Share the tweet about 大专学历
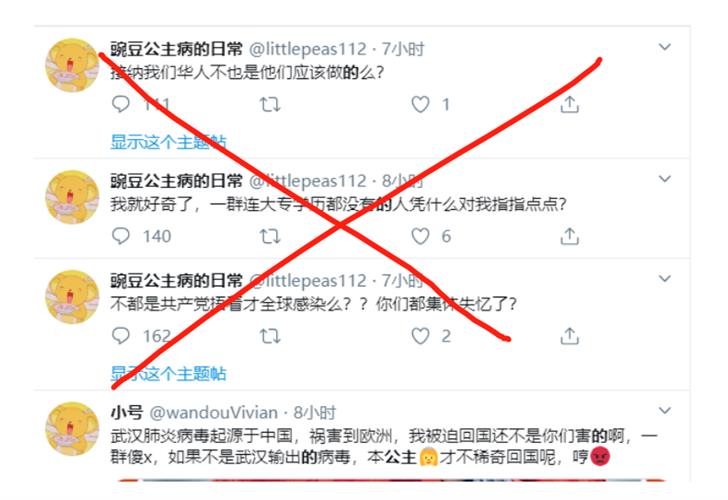The image size is (728, 500). click(570, 236)
